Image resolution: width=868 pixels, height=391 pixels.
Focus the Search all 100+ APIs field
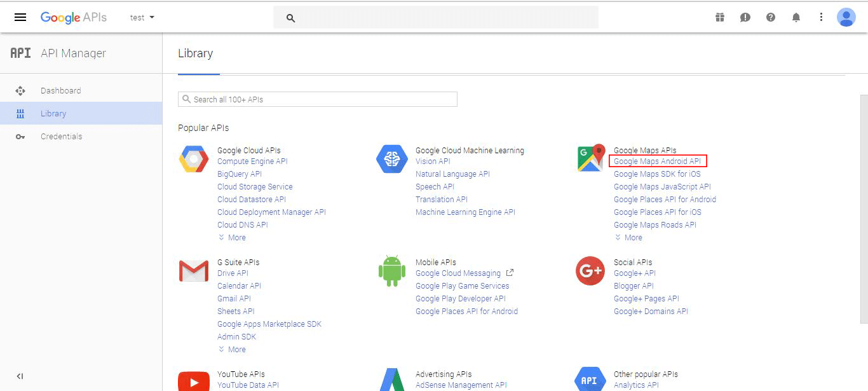317,99
